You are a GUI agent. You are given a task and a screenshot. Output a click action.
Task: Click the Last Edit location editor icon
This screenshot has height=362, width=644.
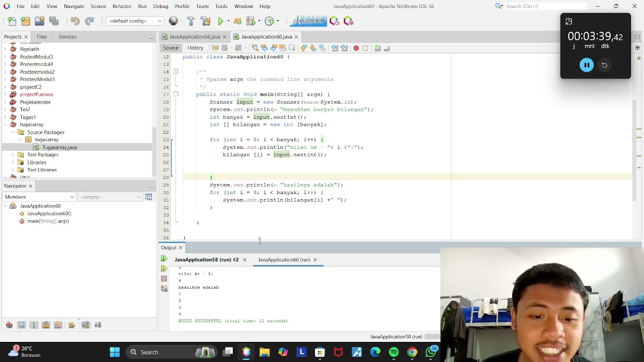click(215, 48)
